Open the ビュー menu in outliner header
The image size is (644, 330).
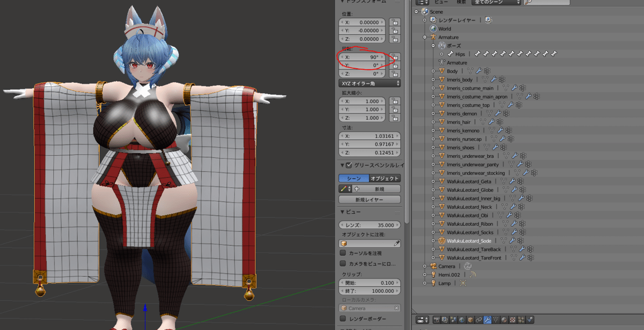click(x=441, y=2)
